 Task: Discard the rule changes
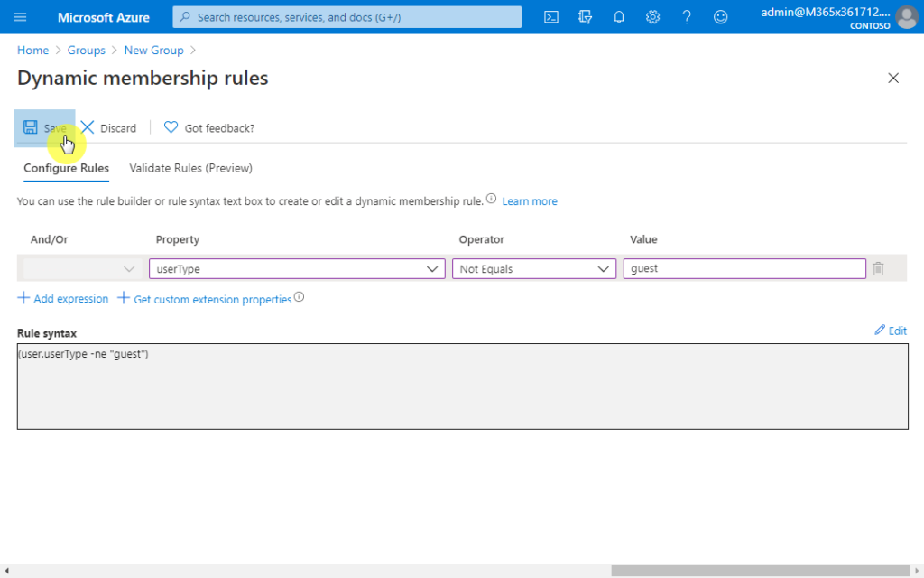108,128
